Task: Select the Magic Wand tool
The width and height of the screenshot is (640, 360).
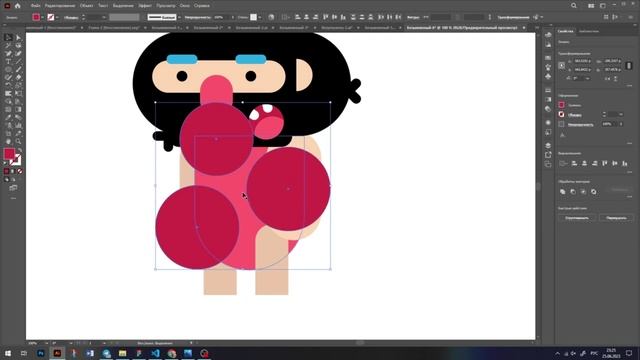Action: pyautogui.click(x=8, y=45)
